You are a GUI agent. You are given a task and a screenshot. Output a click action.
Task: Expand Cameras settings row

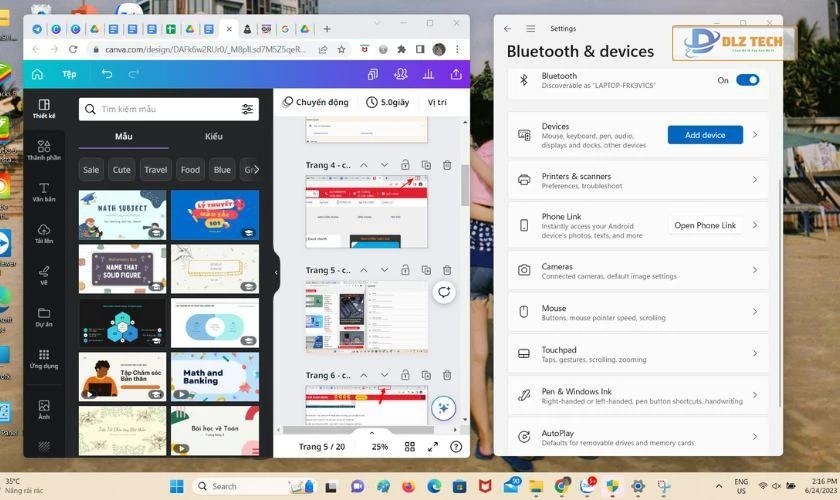638,270
